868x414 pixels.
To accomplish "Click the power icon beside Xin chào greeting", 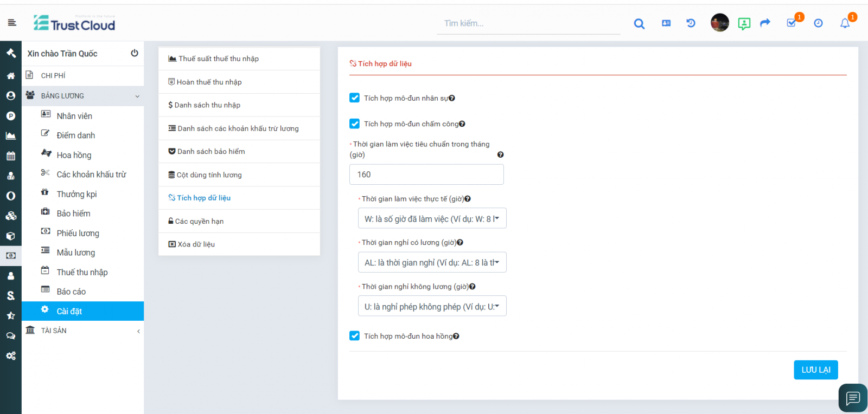I will tap(135, 53).
